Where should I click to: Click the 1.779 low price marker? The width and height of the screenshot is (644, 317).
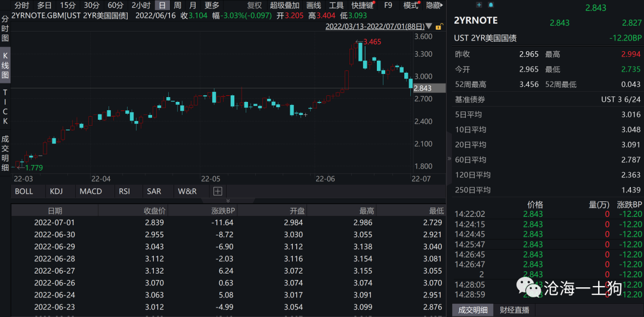pyautogui.click(x=34, y=167)
